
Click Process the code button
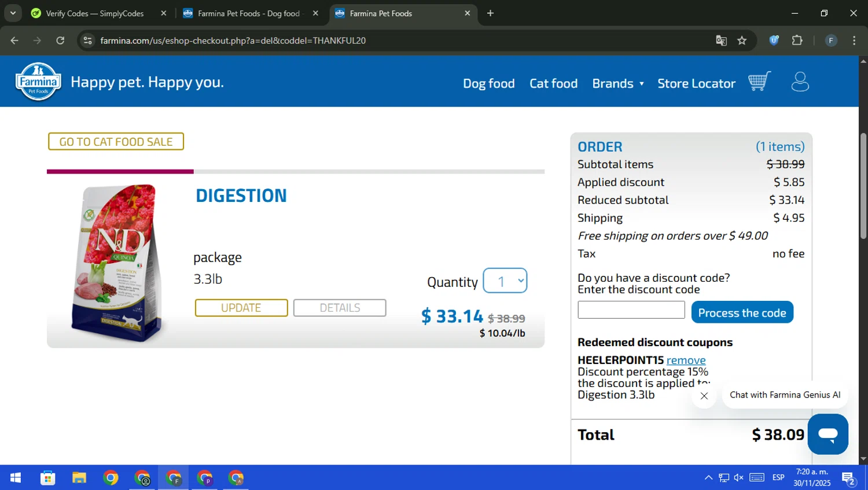(x=742, y=312)
